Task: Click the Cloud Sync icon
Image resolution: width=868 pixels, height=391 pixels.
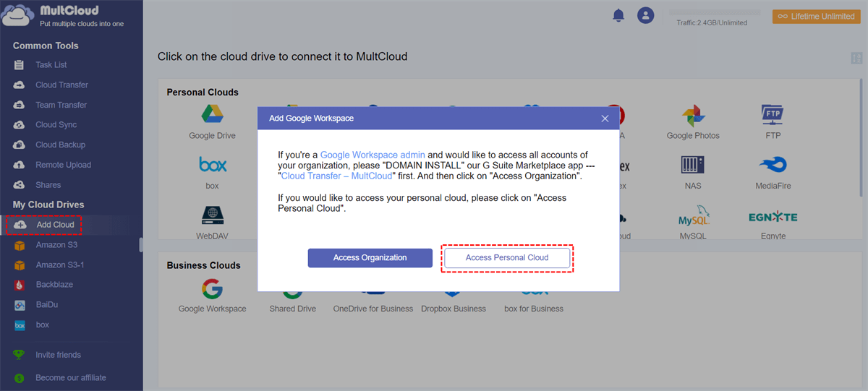Action: (20, 125)
